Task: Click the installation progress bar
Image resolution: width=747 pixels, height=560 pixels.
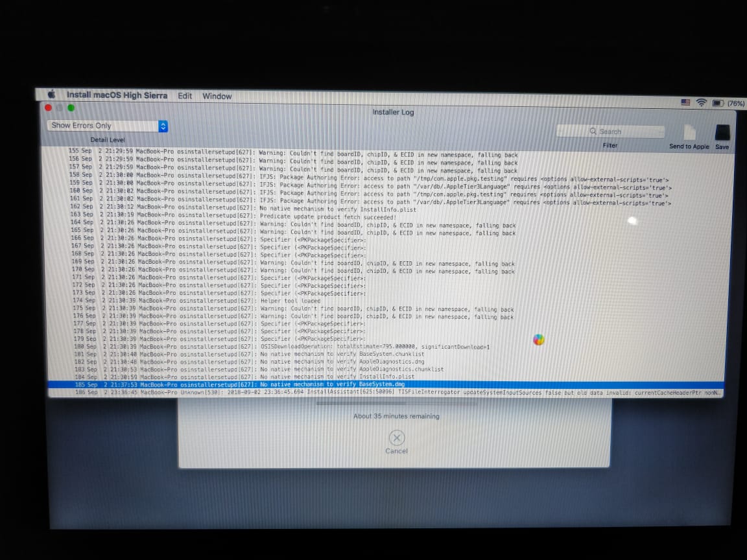Action: click(x=396, y=404)
